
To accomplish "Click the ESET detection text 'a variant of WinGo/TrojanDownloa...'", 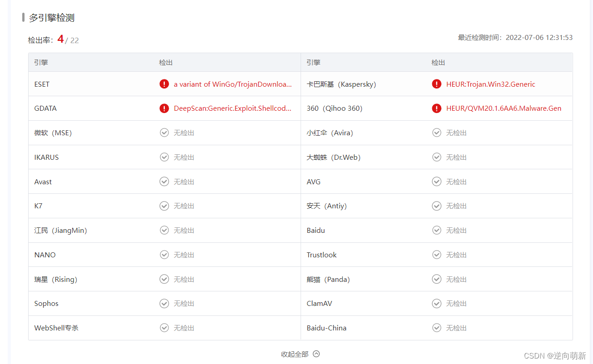I will tap(233, 84).
